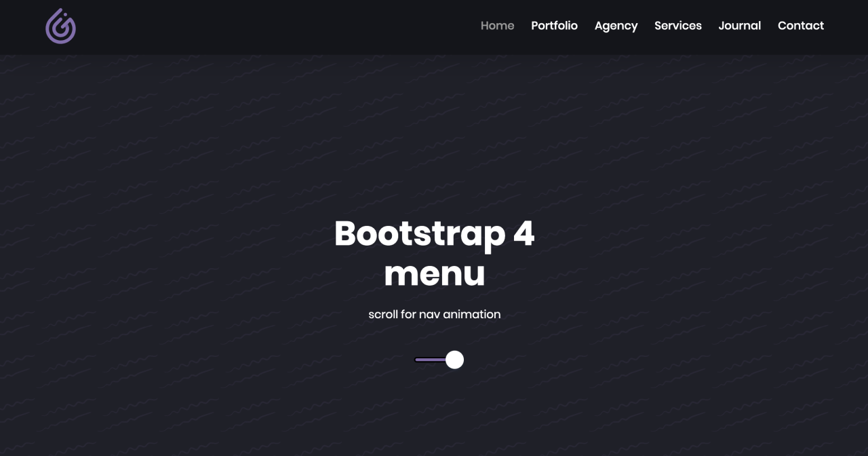Click the word for in the subtitle

pyautogui.click(x=408, y=314)
